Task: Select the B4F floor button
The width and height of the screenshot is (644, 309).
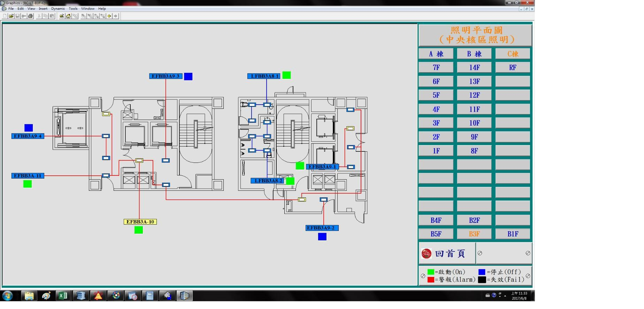Action: (x=436, y=220)
